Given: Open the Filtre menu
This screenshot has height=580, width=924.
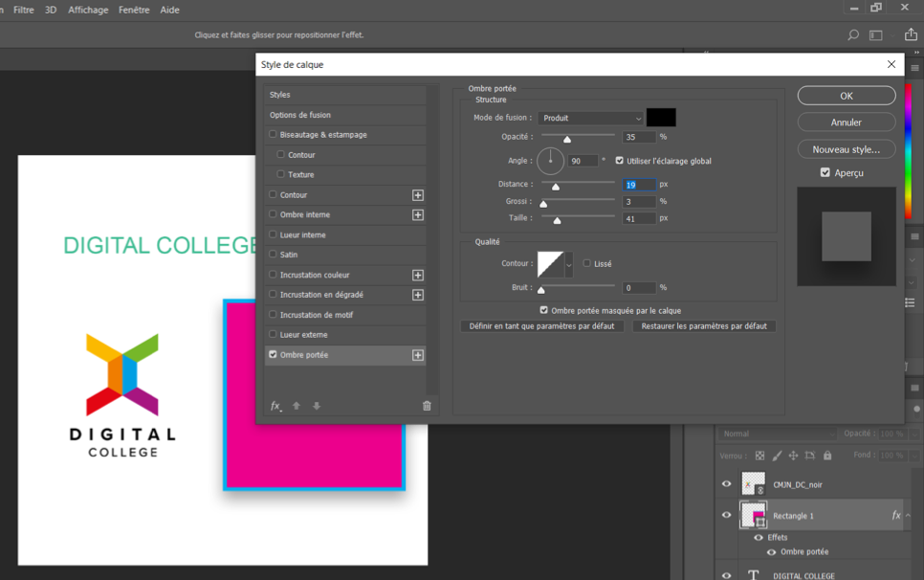Looking at the screenshot, I should pos(24,10).
